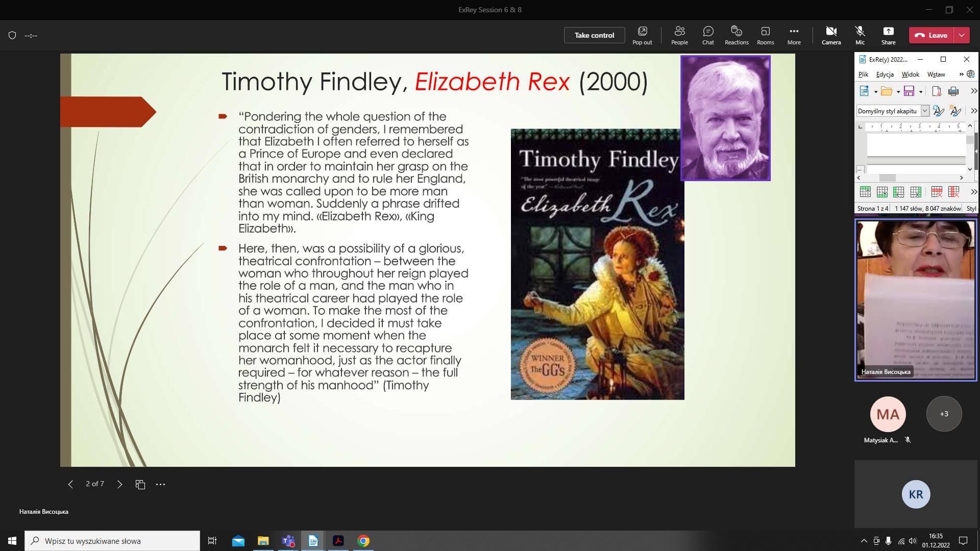Open breakout Rooms
The height and width of the screenshot is (551, 980).
(x=765, y=35)
